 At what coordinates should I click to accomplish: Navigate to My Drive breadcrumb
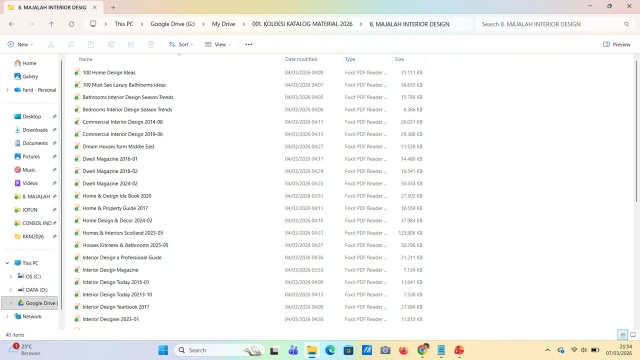(223, 24)
